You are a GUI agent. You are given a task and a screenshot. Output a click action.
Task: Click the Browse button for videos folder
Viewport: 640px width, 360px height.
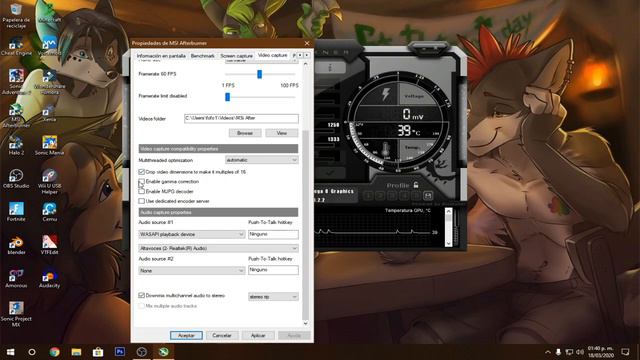point(245,133)
